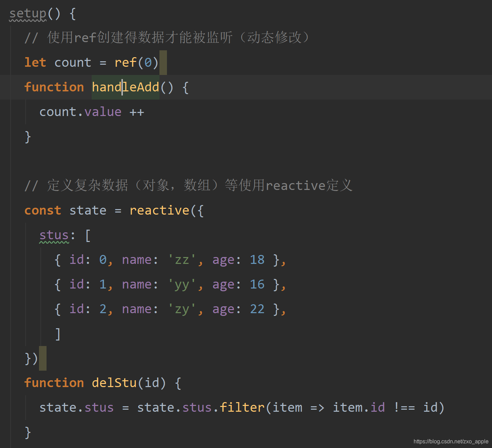The width and height of the screenshot is (492, 448).
Task: Click the delStu function name
Action: tap(114, 383)
